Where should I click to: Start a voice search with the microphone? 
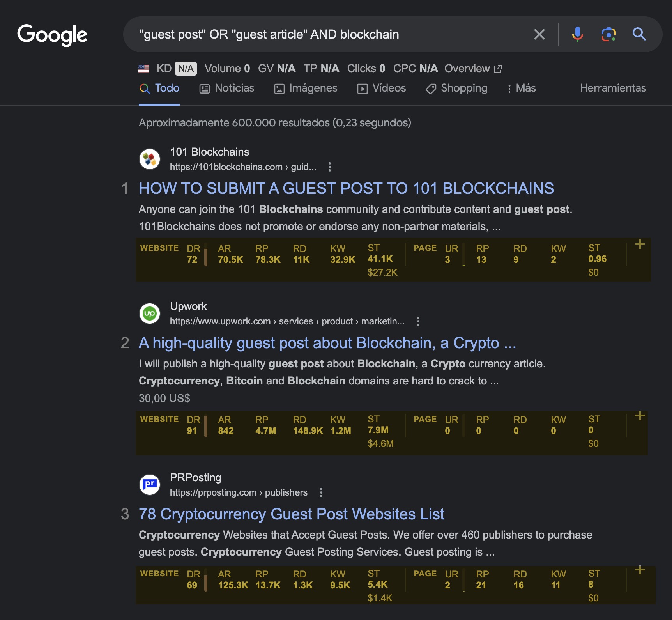click(x=577, y=34)
